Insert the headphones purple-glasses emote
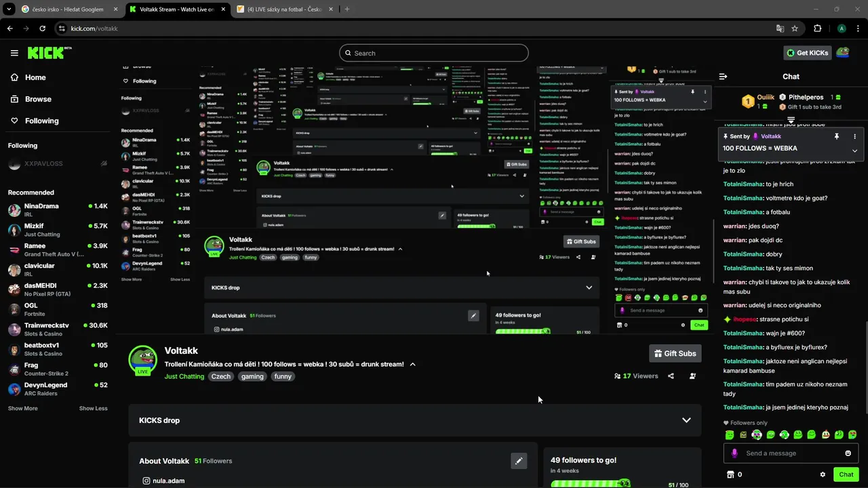 [x=757, y=434]
